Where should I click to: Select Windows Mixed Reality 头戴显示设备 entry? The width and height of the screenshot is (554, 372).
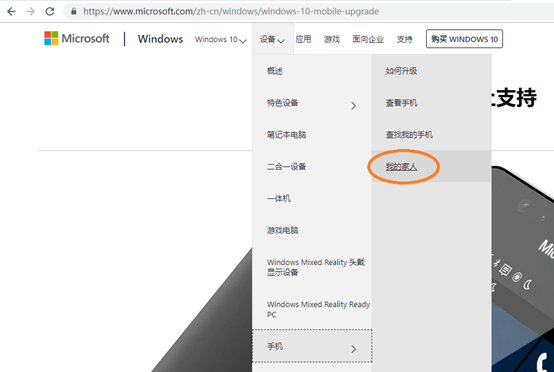tap(312, 267)
